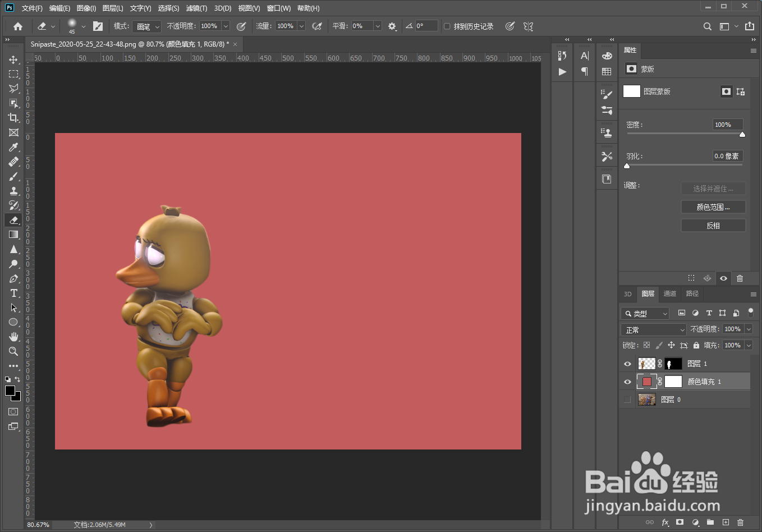Click the add vector mask button
762x532 pixels.
741,91
